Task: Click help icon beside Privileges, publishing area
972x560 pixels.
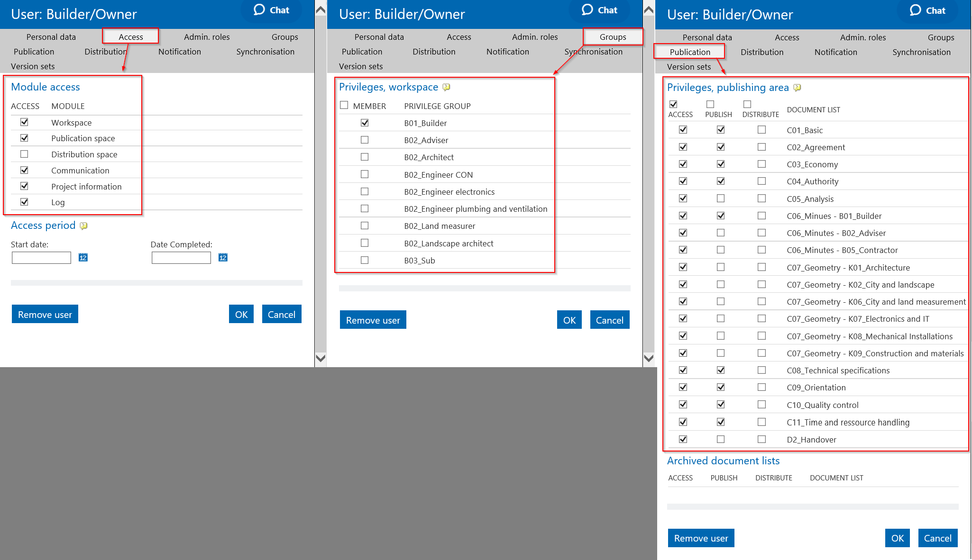Action: [797, 88]
